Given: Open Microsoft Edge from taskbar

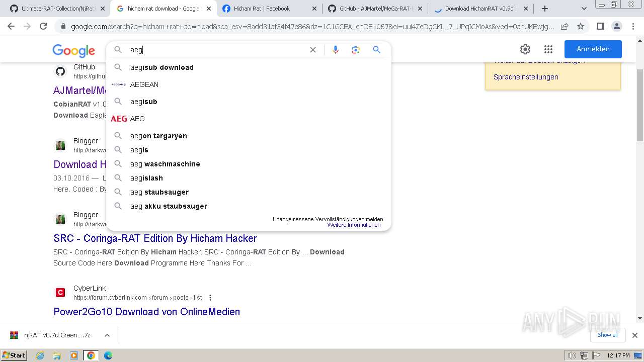Looking at the screenshot, I should (x=108, y=355).
